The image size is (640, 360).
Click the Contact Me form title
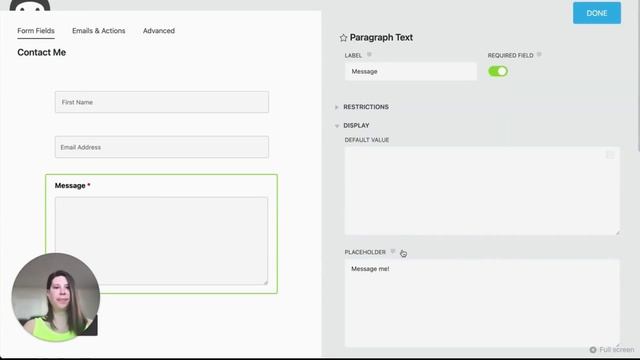coord(42,52)
